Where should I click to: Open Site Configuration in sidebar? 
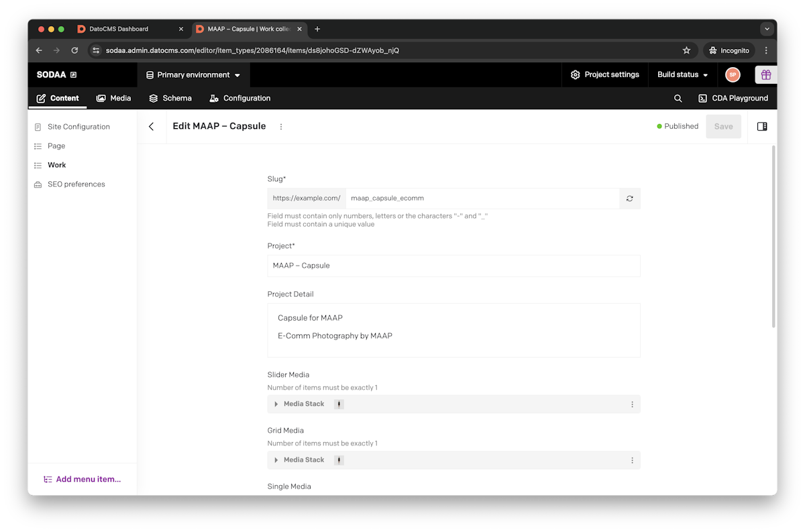tap(78, 127)
